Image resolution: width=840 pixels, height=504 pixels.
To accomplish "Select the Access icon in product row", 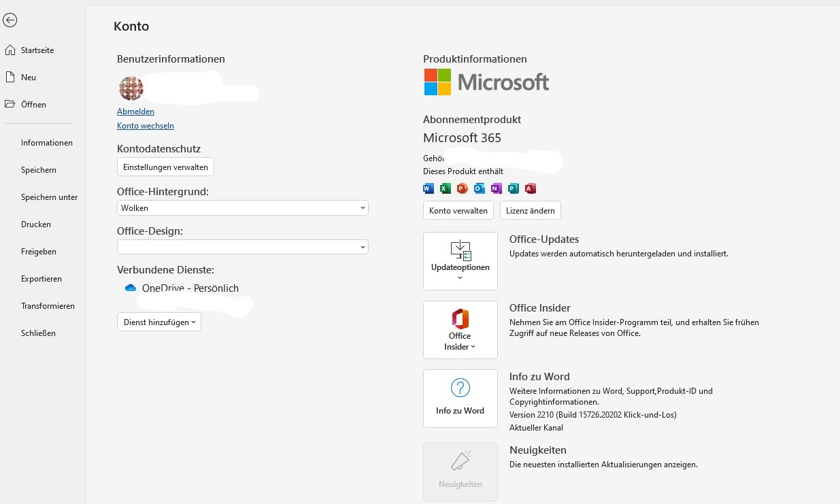I will [531, 188].
